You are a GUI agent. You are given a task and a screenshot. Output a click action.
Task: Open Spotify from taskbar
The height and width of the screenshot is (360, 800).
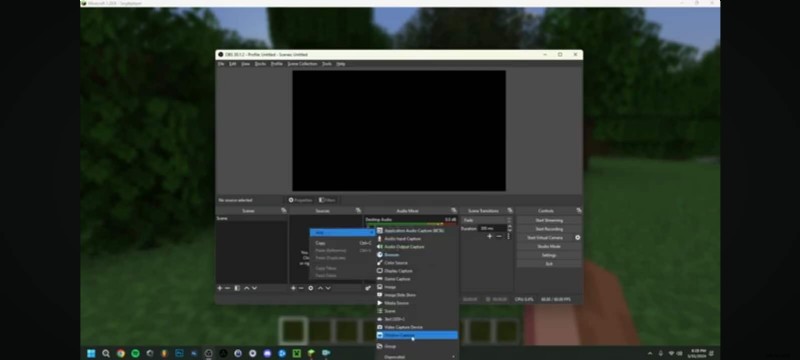pos(135,353)
